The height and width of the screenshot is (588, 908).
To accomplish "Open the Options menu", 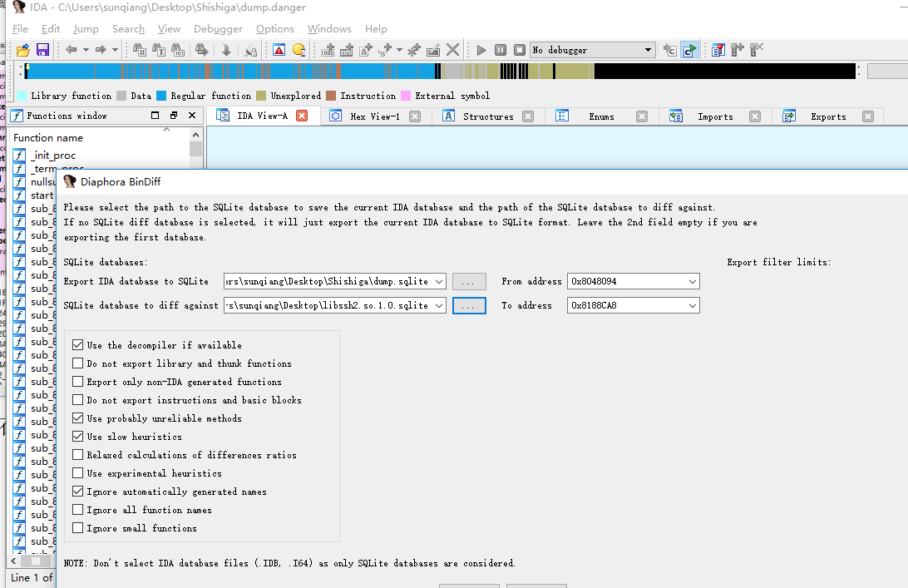I will 275,29.
